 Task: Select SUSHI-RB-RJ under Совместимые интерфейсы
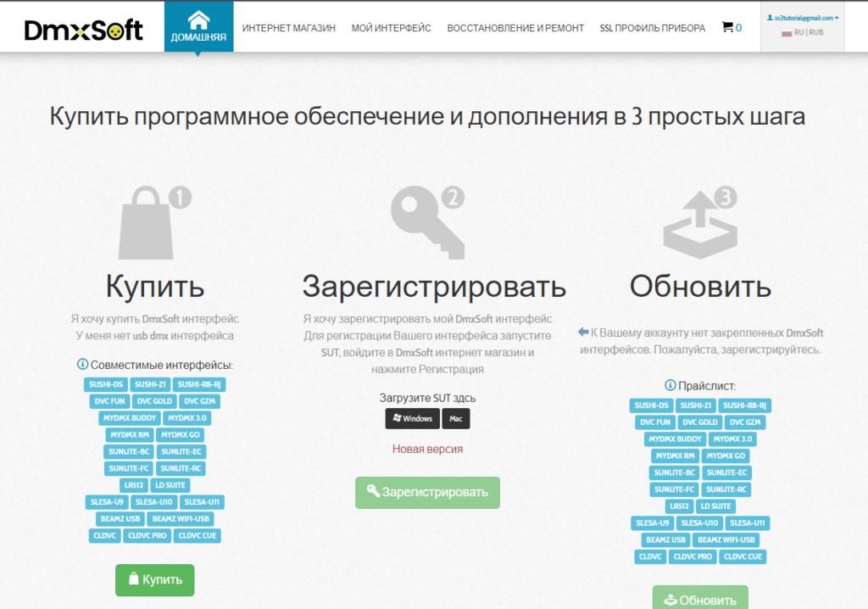click(199, 384)
